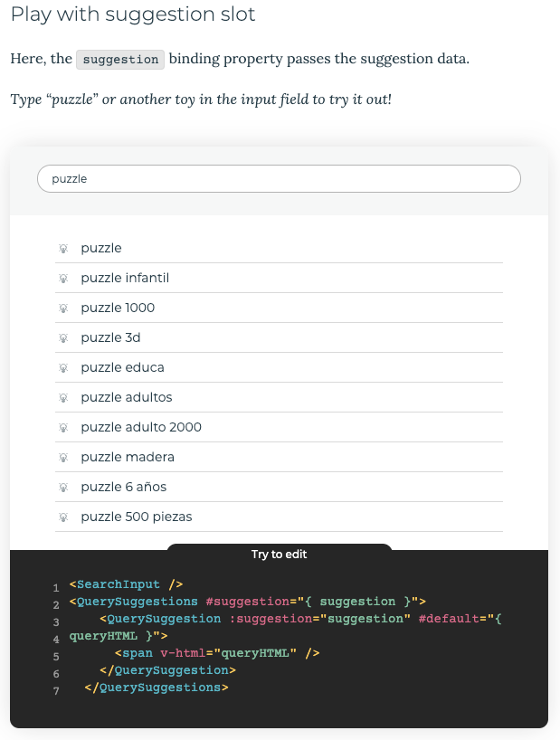Focus the search input containing "puzzle"
Screen dimensions: 560x740
pos(279,178)
